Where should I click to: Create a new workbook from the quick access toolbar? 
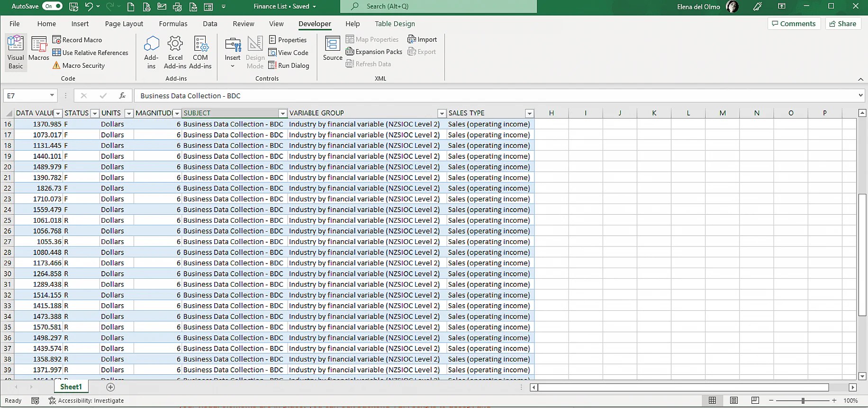[131, 7]
